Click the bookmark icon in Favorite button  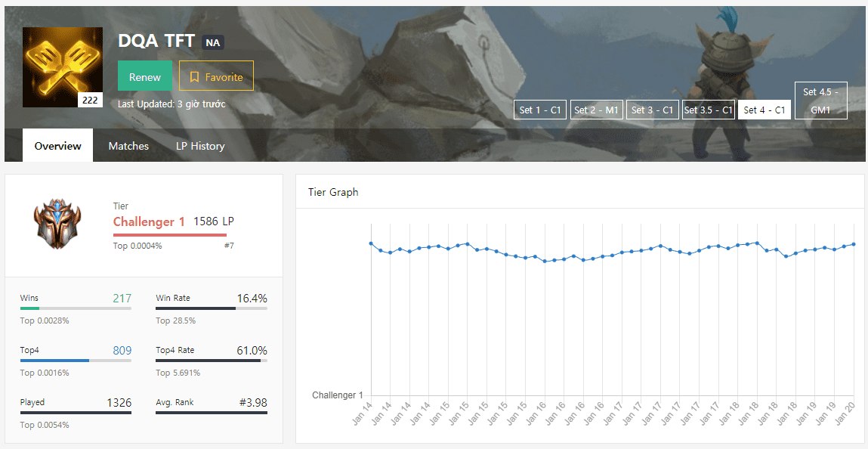[x=194, y=77]
